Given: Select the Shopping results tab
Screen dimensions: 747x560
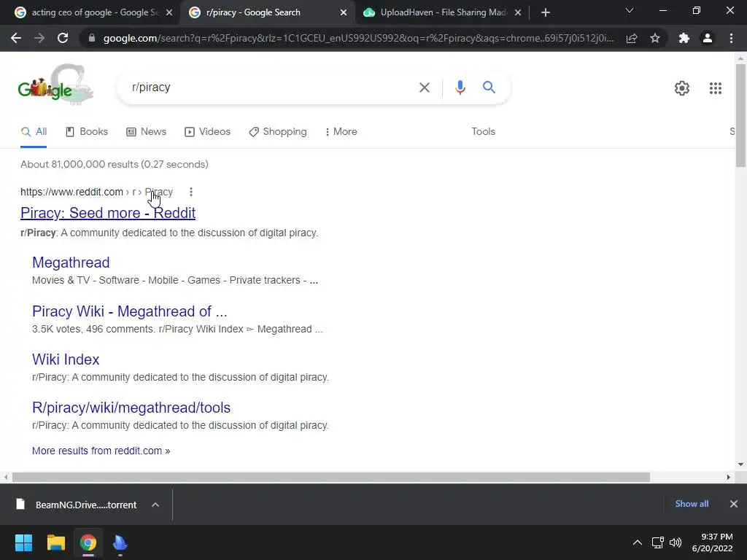Looking at the screenshot, I should click(x=278, y=132).
